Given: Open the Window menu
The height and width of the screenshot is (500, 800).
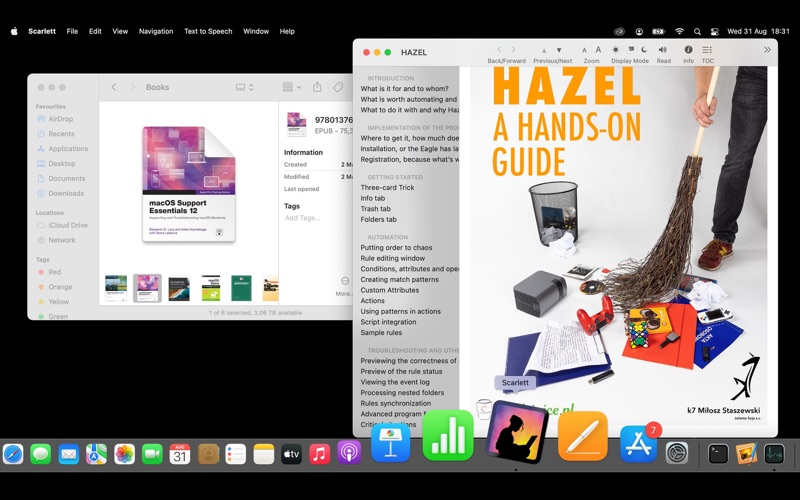Looking at the screenshot, I should tap(256, 31).
